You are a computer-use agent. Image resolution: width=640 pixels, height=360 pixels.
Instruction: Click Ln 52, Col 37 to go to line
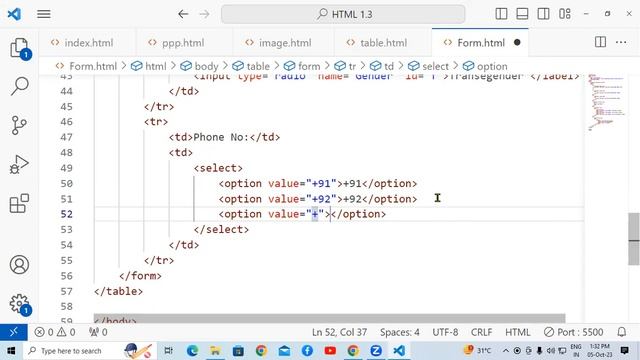[x=339, y=332]
